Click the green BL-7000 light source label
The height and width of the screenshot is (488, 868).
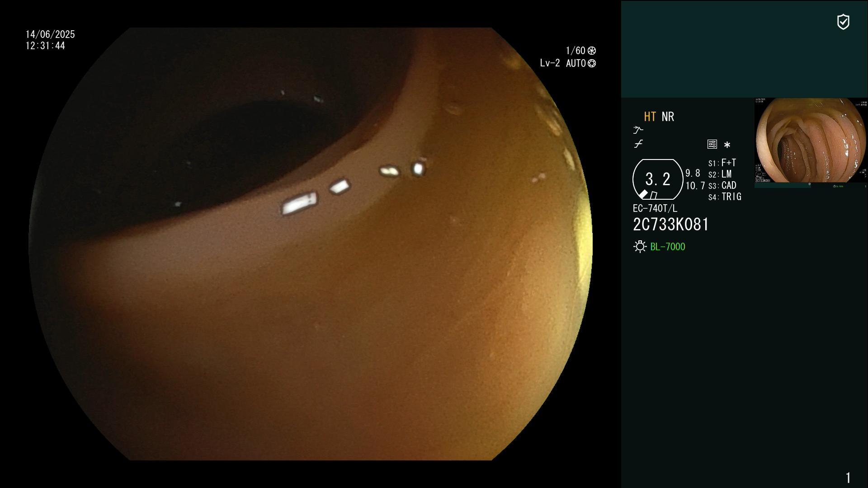pos(668,247)
